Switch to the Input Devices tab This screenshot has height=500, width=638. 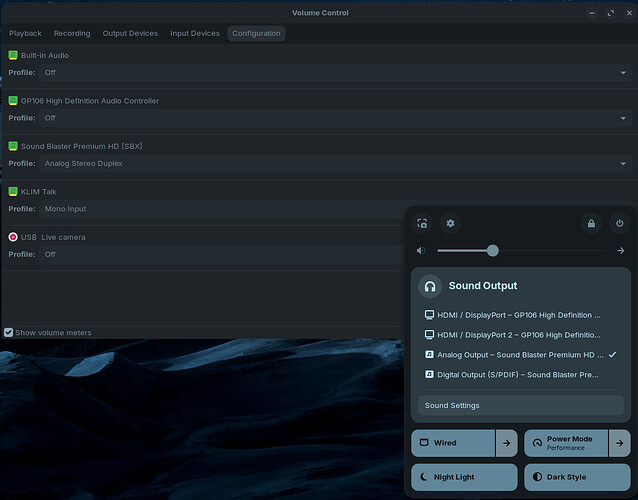click(x=195, y=33)
